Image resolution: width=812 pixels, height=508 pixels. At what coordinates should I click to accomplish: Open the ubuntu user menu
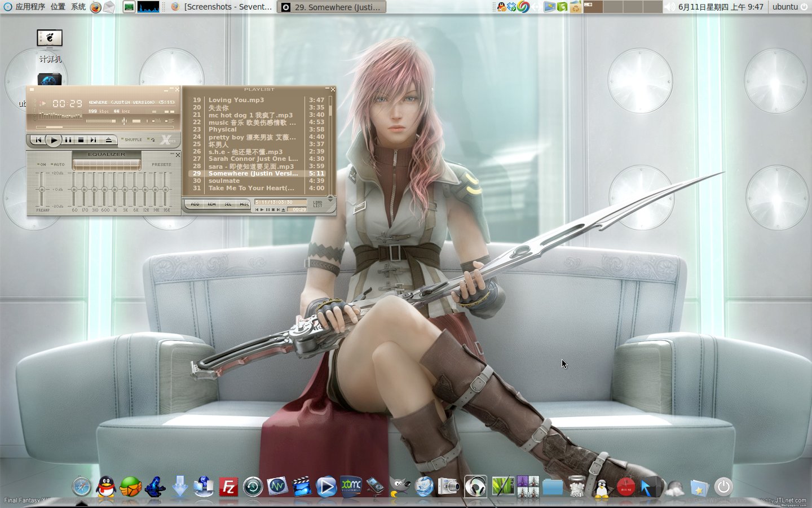(789, 7)
